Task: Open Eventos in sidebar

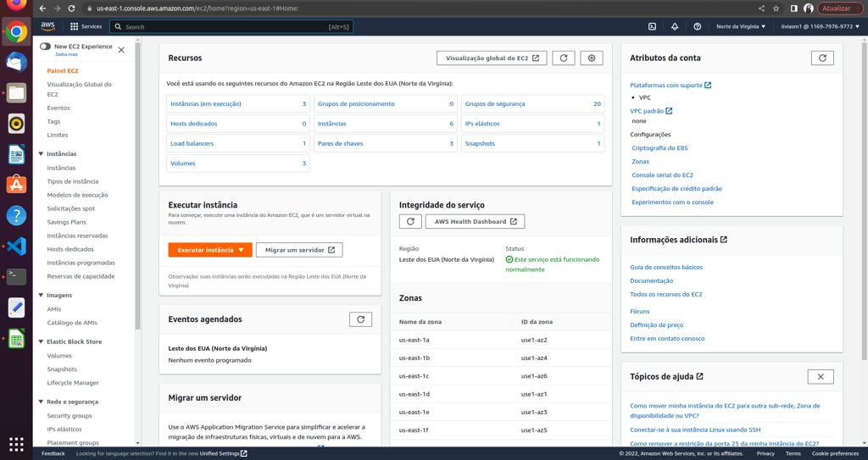Action: tap(58, 108)
